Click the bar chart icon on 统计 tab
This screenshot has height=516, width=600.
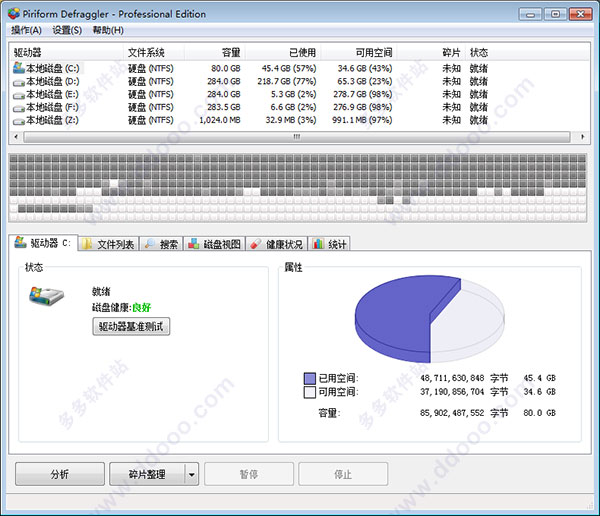point(318,244)
